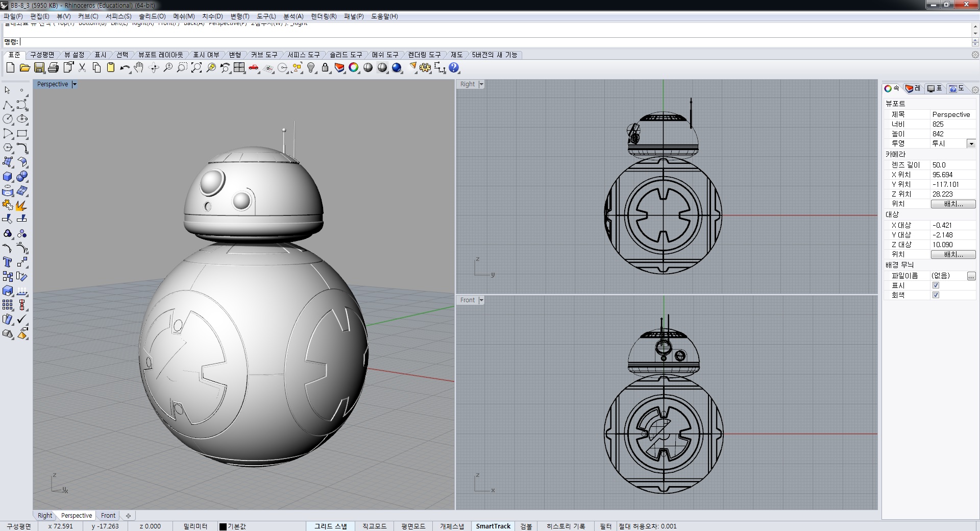
Task: Click the Rectangular Array icon
Action: point(8,305)
